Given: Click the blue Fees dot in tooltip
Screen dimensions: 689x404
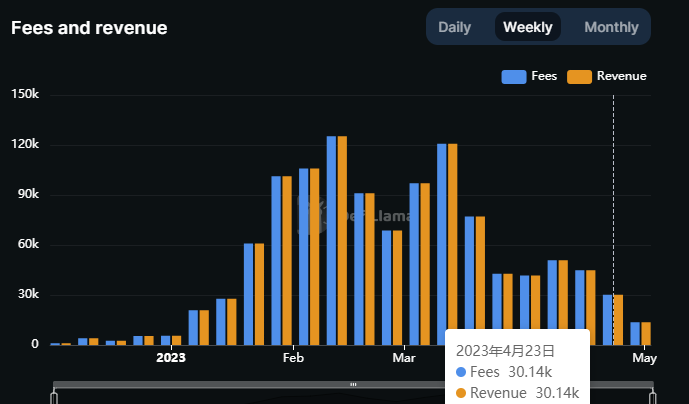Looking at the screenshot, I should click(460, 372).
